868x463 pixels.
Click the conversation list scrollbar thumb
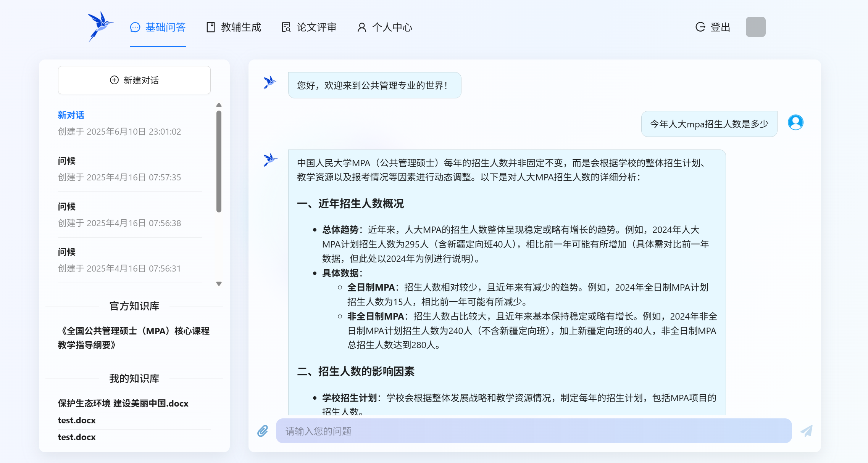point(219,161)
